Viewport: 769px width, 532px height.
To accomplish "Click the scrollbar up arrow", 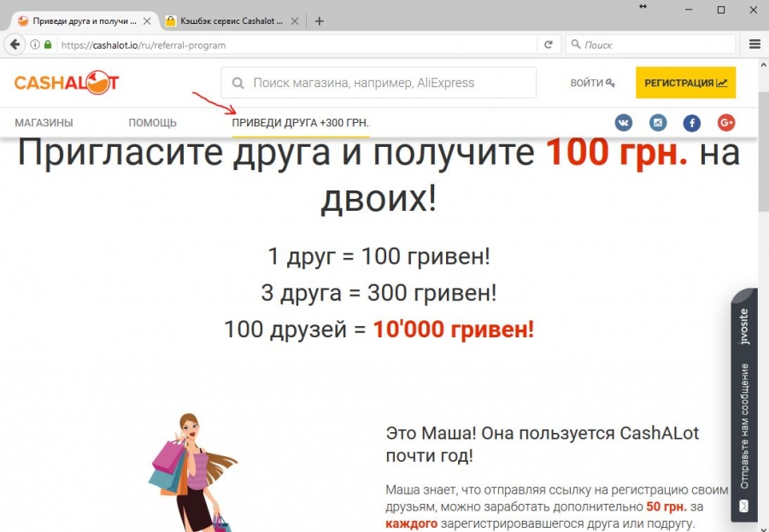I will pyautogui.click(x=764, y=64).
